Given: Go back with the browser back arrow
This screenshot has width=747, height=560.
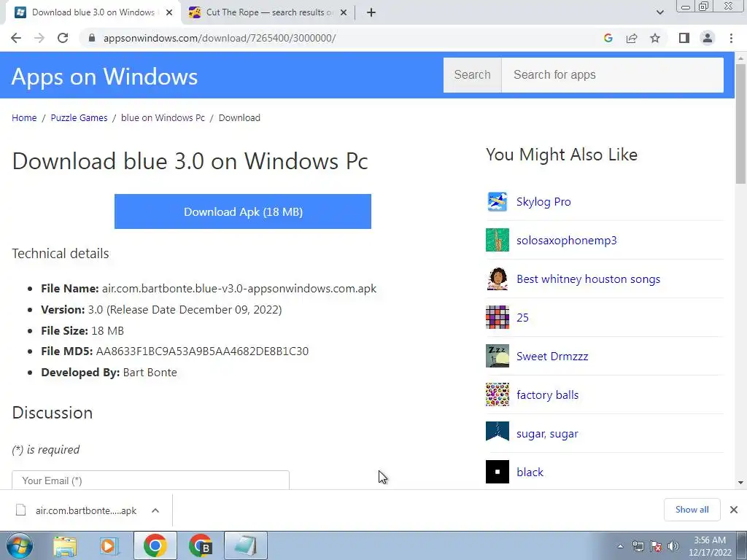Looking at the screenshot, I should pyautogui.click(x=16, y=38).
